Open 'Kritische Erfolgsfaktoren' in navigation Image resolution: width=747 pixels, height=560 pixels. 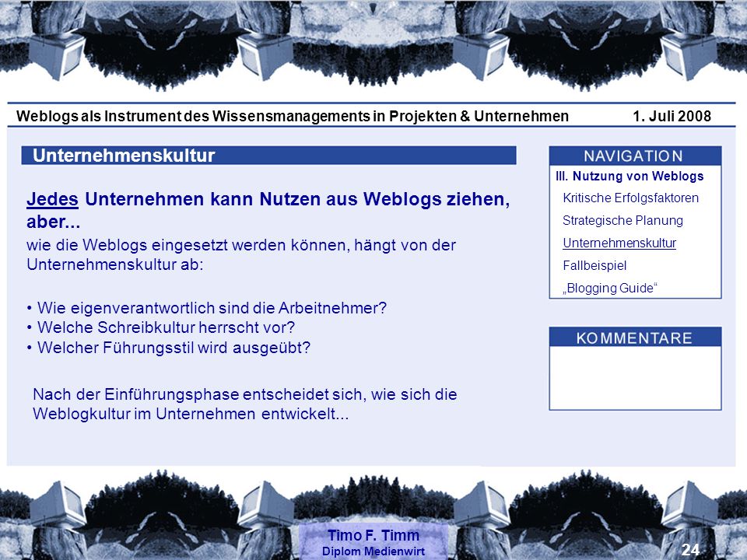point(630,198)
